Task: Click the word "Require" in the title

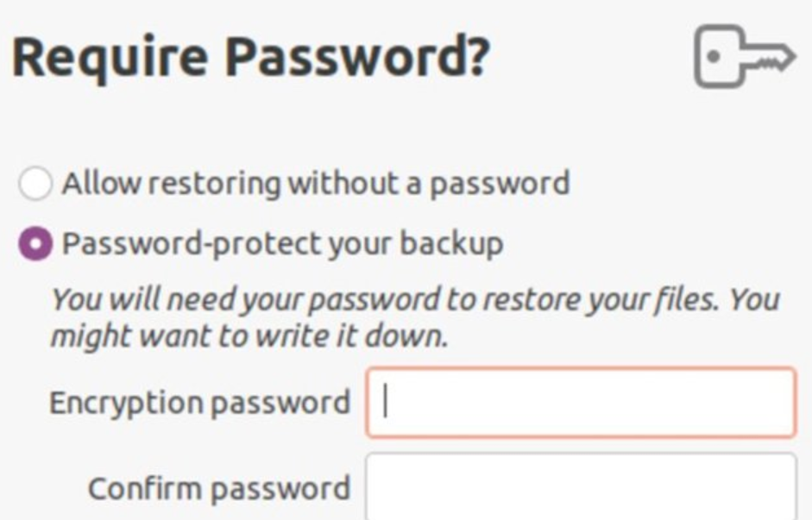Action: click(110, 57)
